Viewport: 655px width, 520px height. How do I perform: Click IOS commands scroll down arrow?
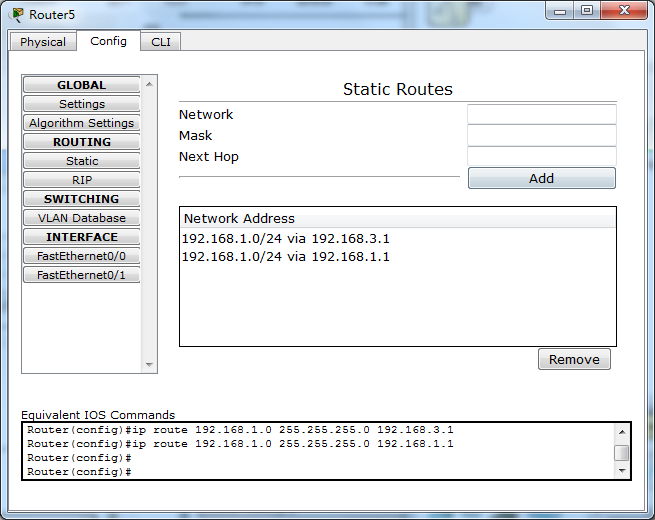[x=622, y=471]
